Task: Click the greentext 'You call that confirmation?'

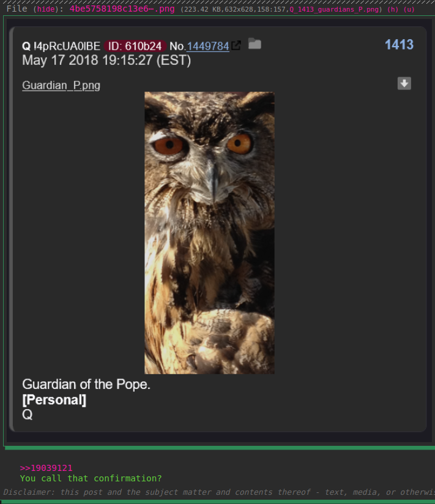Action: pyautogui.click(x=91, y=478)
